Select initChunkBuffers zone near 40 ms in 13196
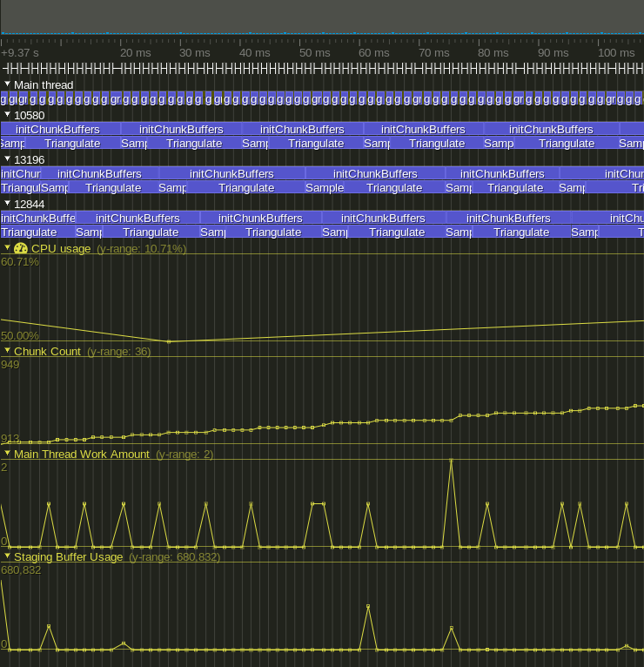644x667 pixels. (231, 174)
